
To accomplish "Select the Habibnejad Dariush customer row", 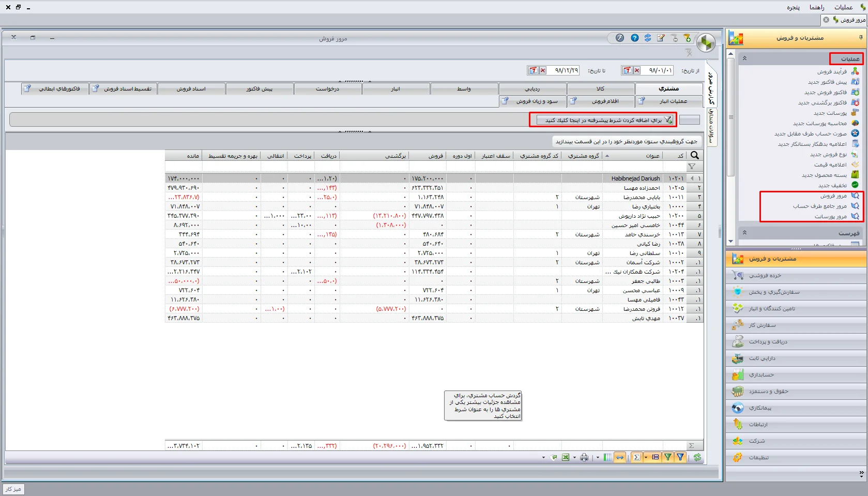I will tap(635, 178).
